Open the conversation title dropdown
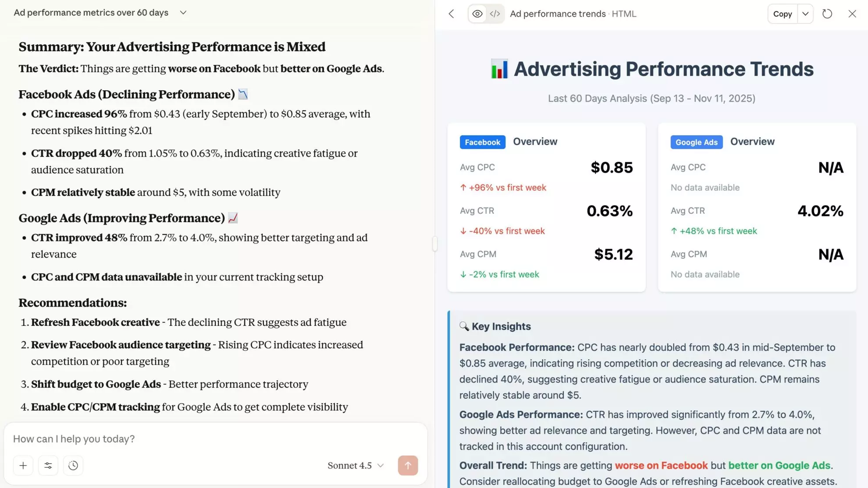The width and height of the screenshot is (868, 488). click(x=183, y=12)
